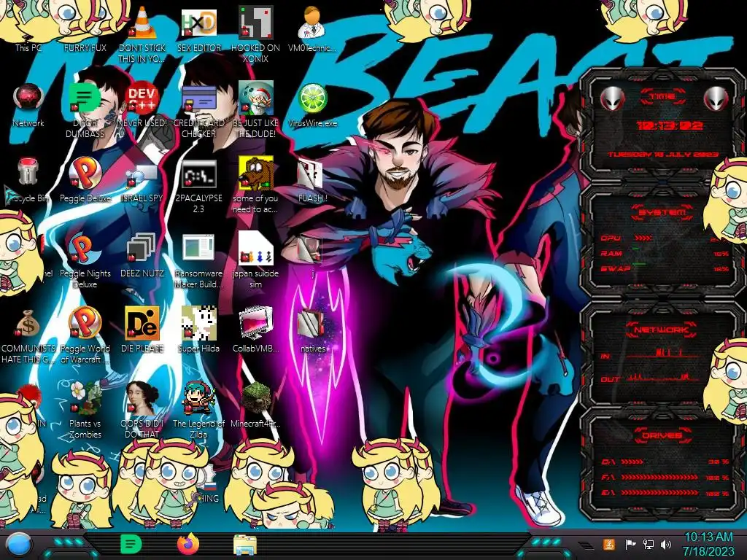Viewport: 747px width, 560px height.
Task: Select the BE JUST LIKE THE DUDE! icon
Action: (x=255, y=109)
